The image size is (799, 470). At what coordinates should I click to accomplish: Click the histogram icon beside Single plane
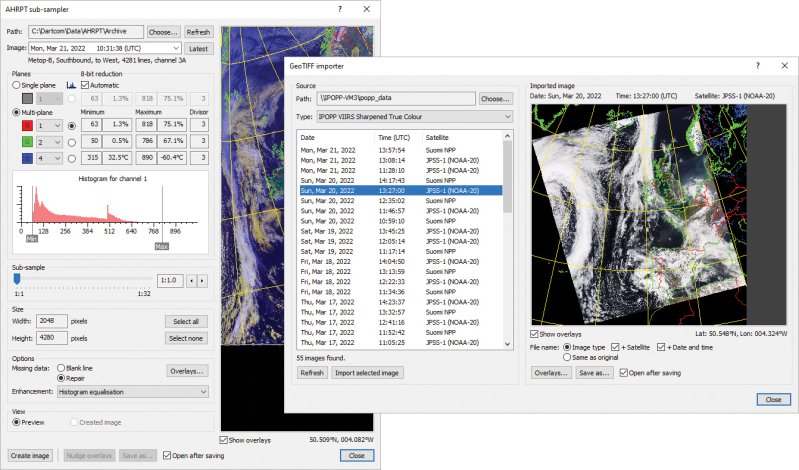click(x=71, y=85)
